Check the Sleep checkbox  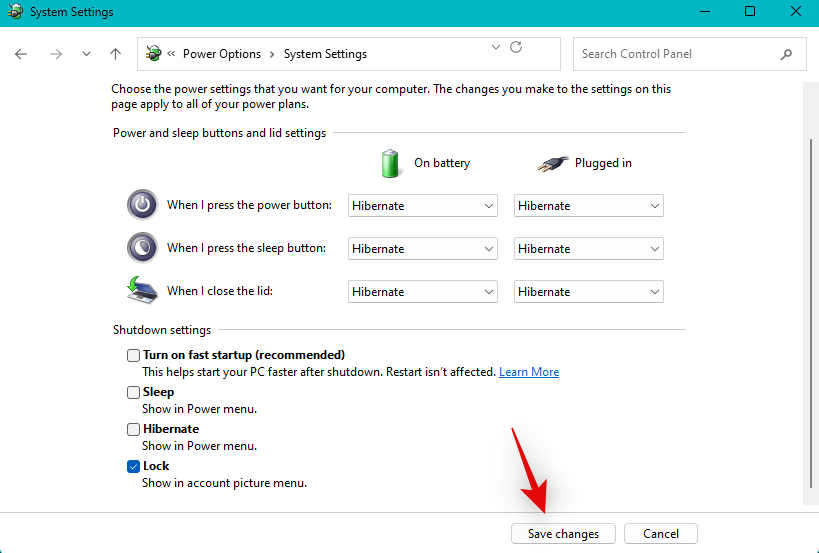(x=133, y=392)
